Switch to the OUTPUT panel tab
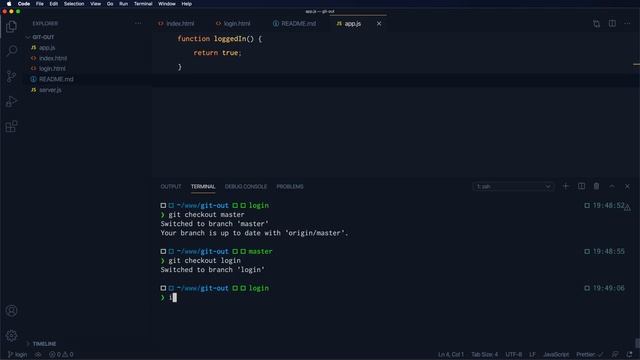Image resolution: width=640 pixels, height=360 pixels. (x=171, y=187)
